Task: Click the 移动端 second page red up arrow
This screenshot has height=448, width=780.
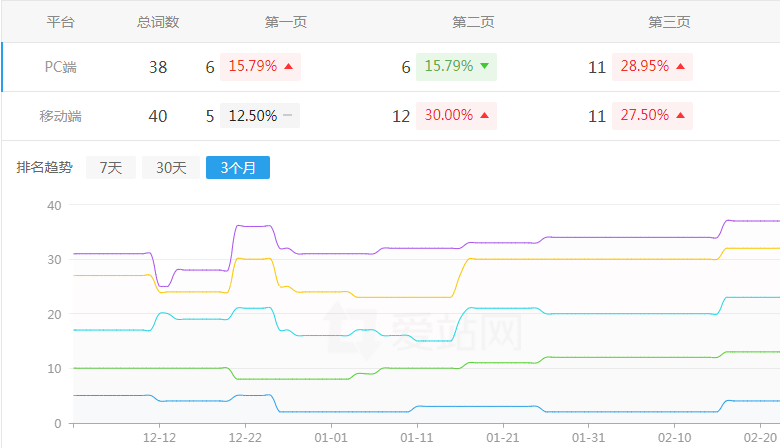Action: pyautogui.click(x=484, y=115)
